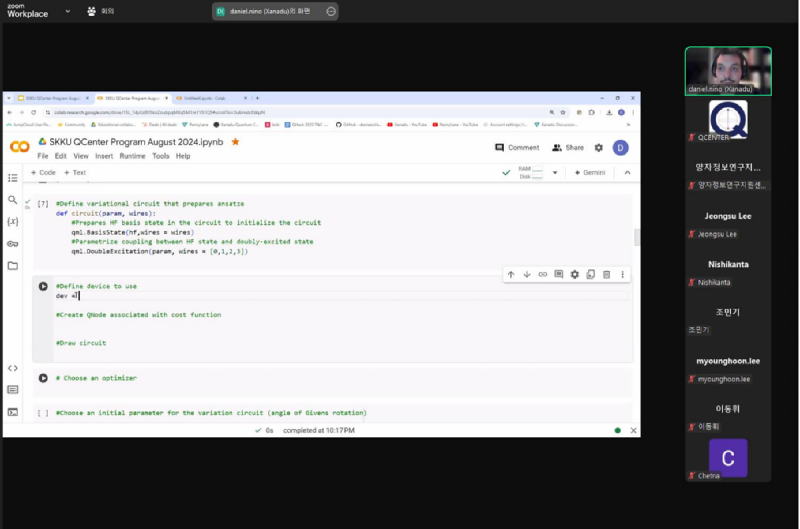Open the Insert menu

[x=104, y=156]
